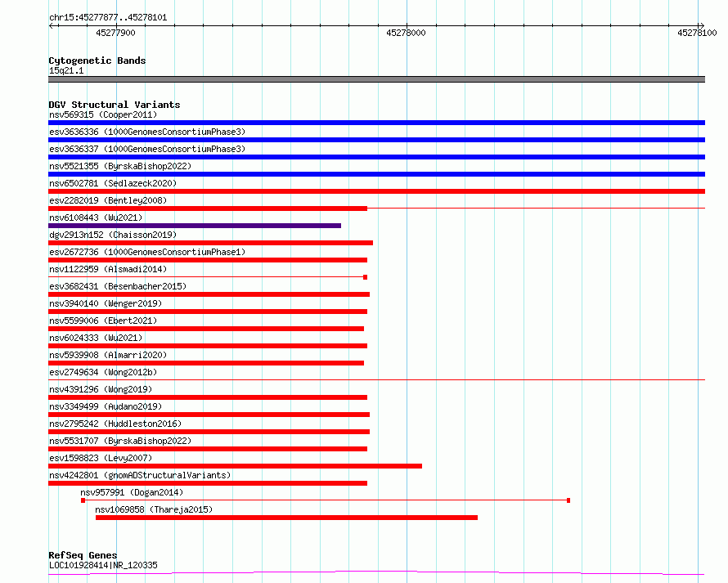Click the 45278000 ruler position label

(x=406, y=33)
